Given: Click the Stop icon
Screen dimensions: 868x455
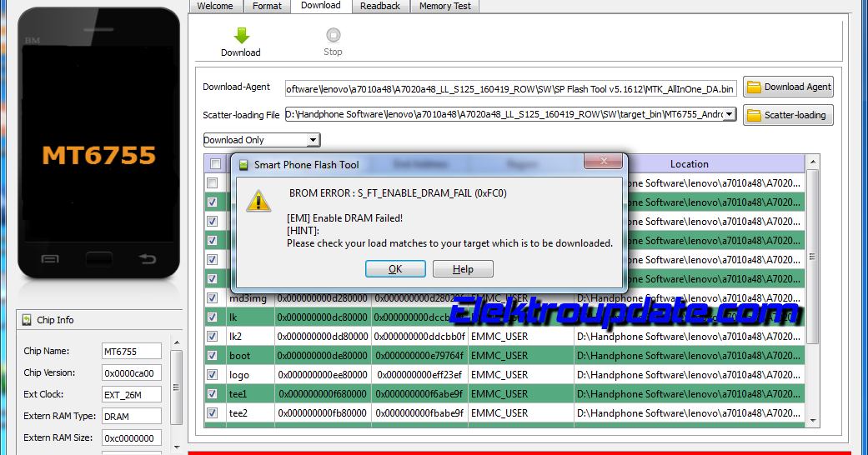Looking at the screenshot, I should pyautogui.click(x=333, y=35).
